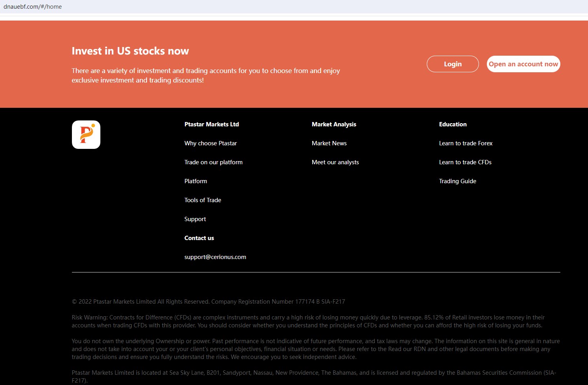Open the Support link
Screen dimensions: 588x385
point(195,219)
